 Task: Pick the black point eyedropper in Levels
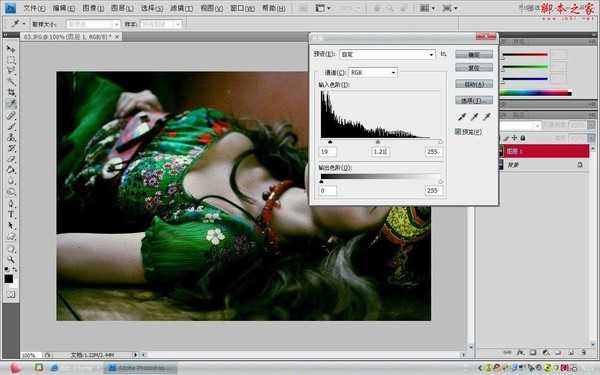[x=462, y=117]
